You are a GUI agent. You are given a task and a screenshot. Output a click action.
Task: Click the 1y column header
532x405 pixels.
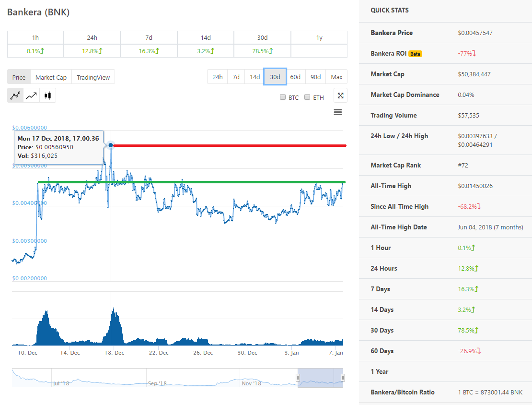coord(319,38)
